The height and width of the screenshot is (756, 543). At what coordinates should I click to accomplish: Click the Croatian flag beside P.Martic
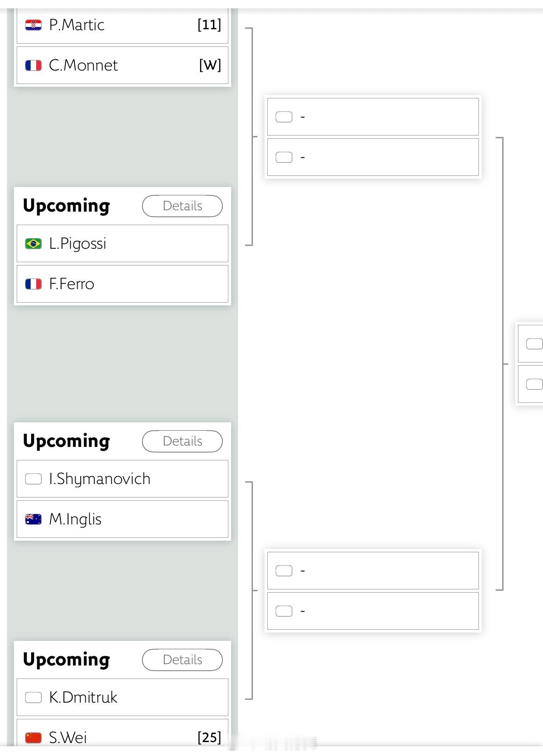(x=33, y=25)
